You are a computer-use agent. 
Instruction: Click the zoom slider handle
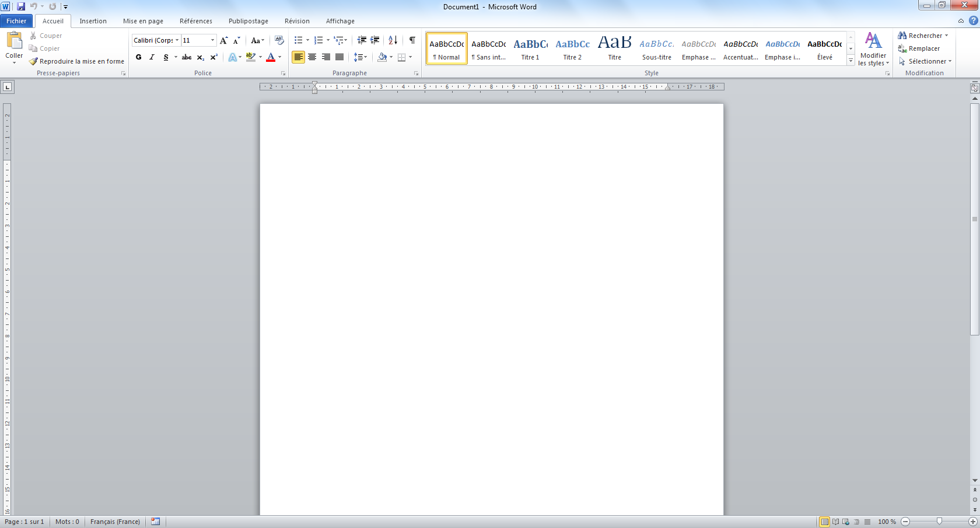coord(939,522)
